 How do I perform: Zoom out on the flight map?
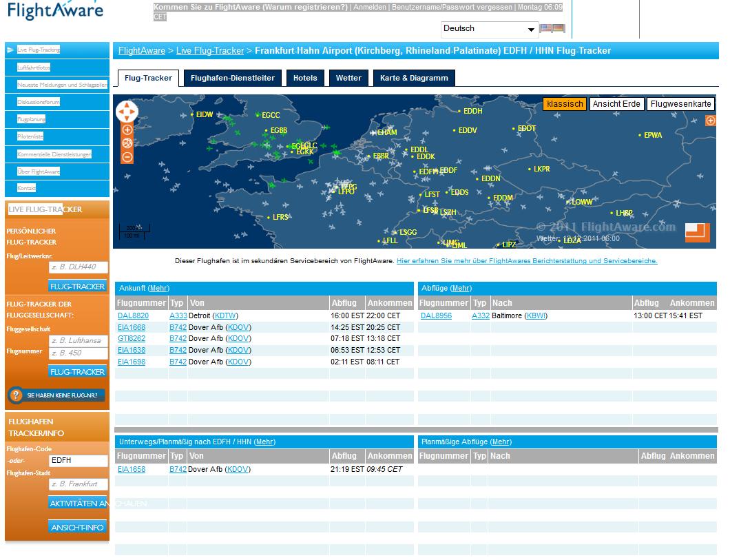click(x=127, y=157)
